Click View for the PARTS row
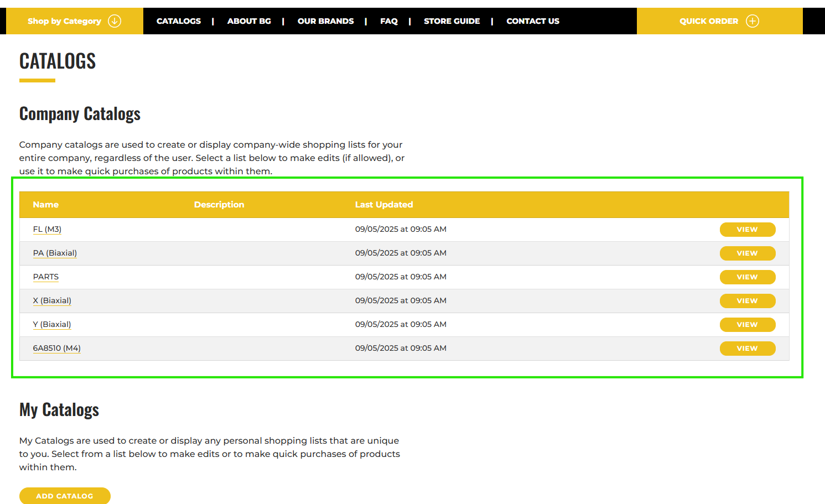825x504 pixels. (x=748, y=277)
